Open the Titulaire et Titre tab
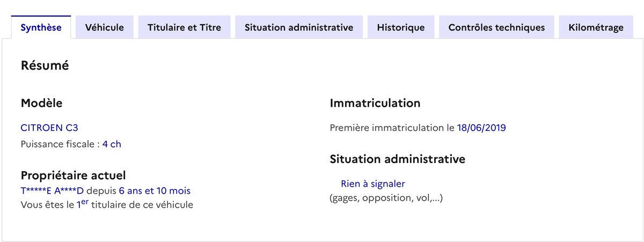 point(184,27)
